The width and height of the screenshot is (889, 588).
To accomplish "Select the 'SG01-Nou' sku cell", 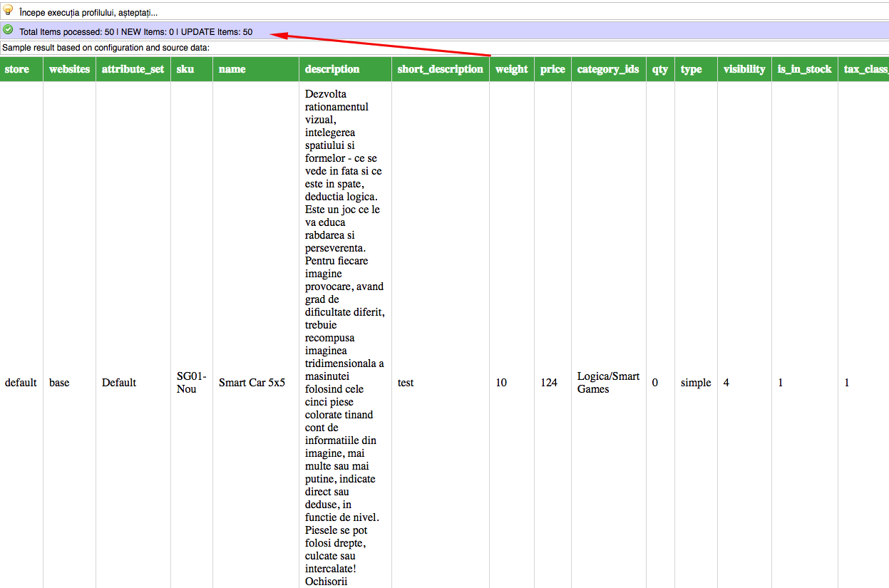I will pos(192,383).
